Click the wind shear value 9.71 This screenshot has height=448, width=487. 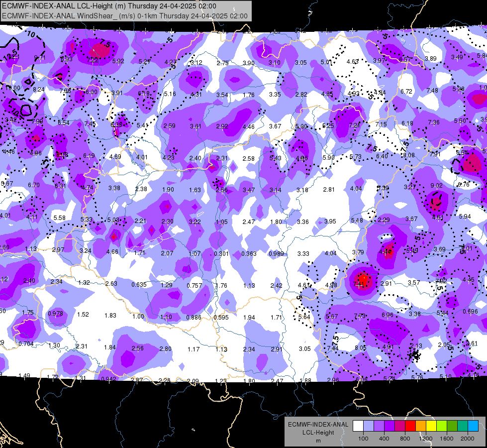click(40, 58)
